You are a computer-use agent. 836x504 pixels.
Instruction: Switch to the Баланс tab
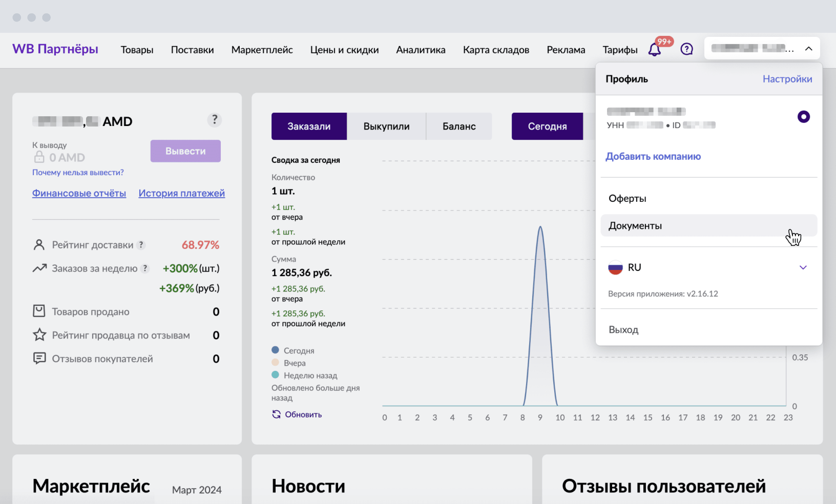coord(459,126)
